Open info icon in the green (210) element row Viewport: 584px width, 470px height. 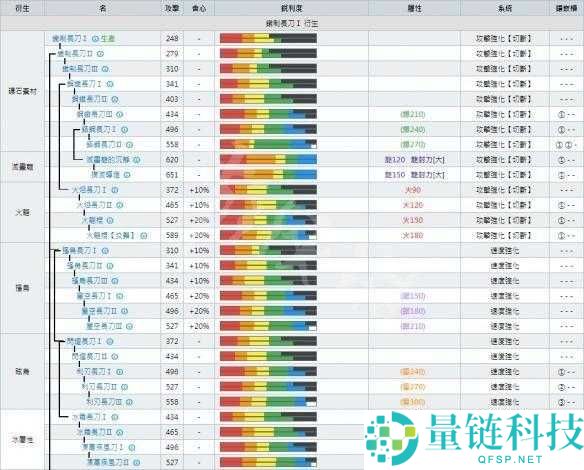120,114
